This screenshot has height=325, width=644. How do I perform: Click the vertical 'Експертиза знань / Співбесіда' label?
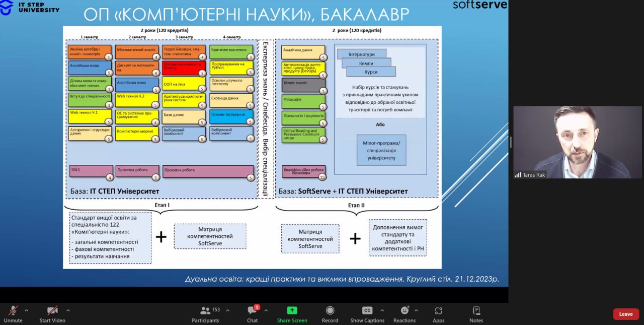266,118
